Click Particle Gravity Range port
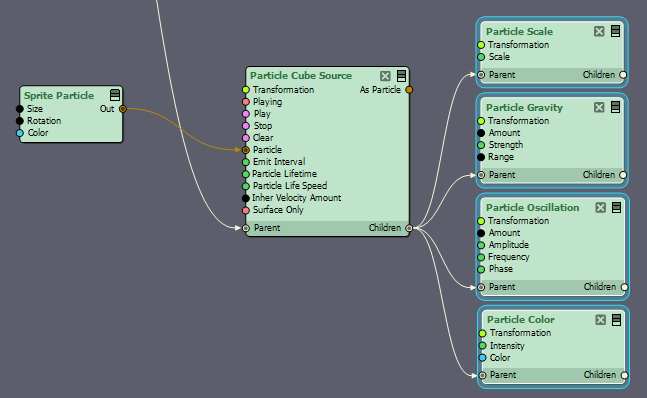Image resolution: width=647 pixels, height=398 pixels. tap(481, 157)
